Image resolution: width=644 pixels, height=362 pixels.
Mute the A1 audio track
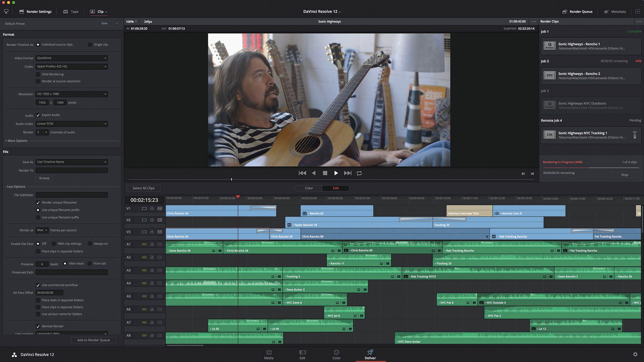click(x=144, y=244)
